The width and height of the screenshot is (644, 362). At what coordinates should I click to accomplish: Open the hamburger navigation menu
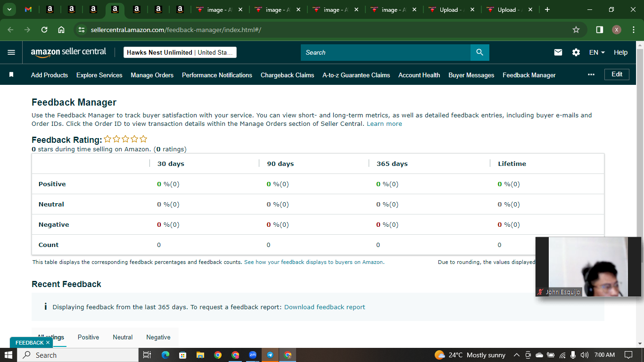click(11, 52)
